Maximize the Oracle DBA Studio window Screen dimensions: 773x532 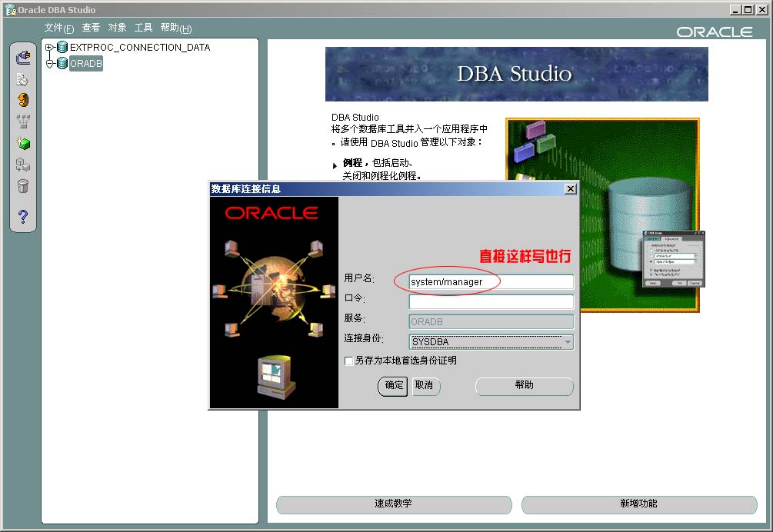[748, 10]
